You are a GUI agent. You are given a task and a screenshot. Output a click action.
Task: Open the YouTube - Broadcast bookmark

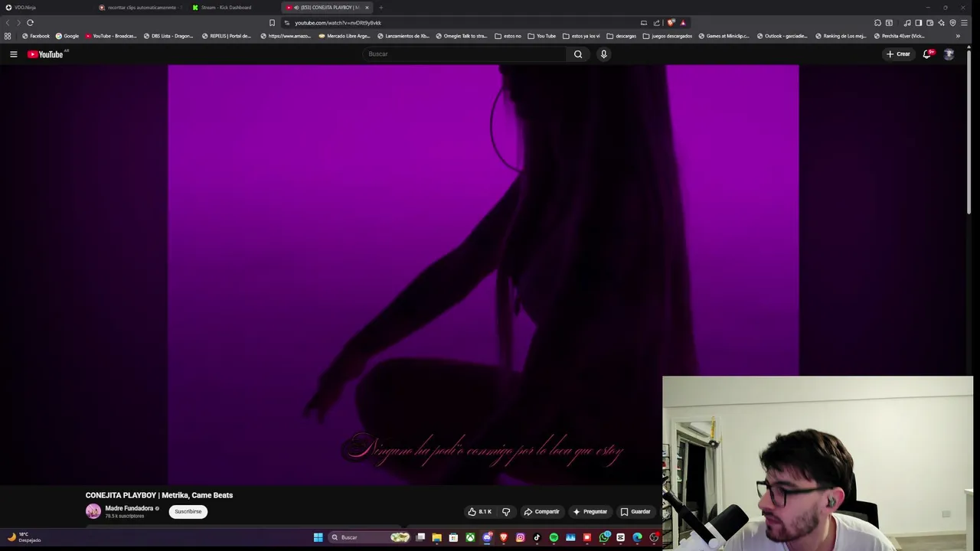pyautogui.click(x=113, y=36)
